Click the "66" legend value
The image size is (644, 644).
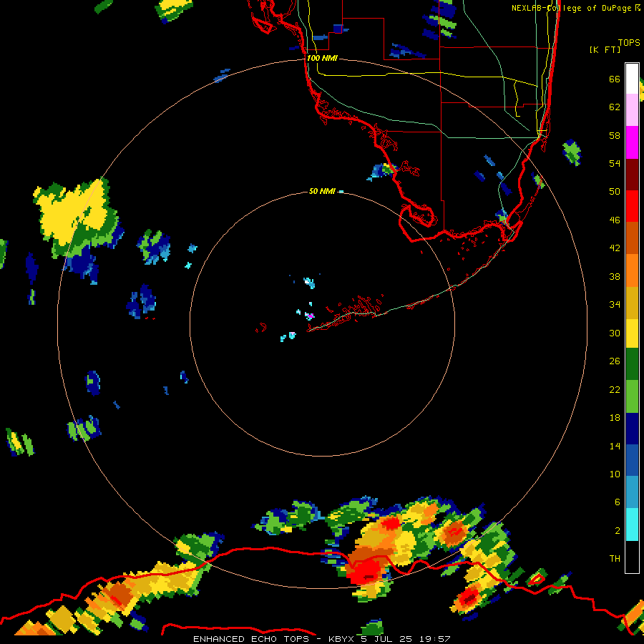point(615,79)
